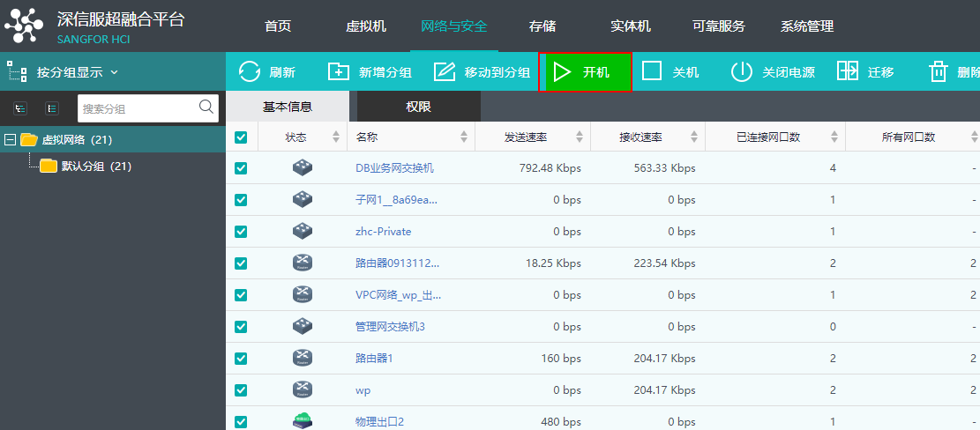Image resolution: width=980 pixels, height=430 pixels.
Task: Open the 物理出口2 link
Action: [379, 422]
